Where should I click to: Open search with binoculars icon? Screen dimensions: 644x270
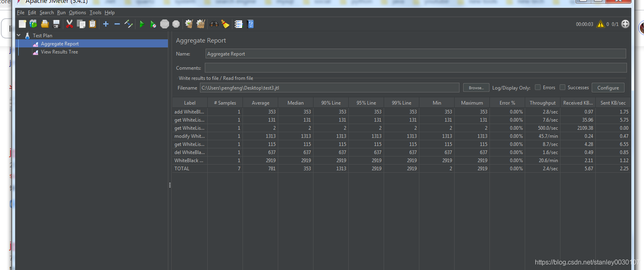214,24
